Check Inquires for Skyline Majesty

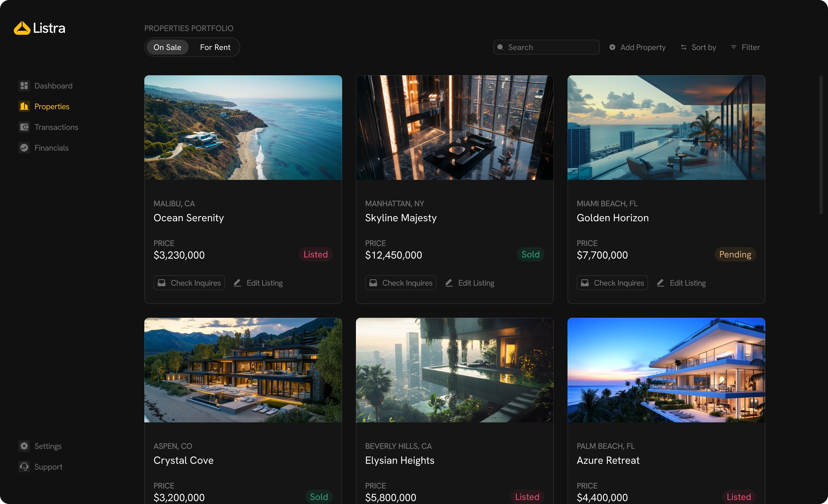click(400, 283)
